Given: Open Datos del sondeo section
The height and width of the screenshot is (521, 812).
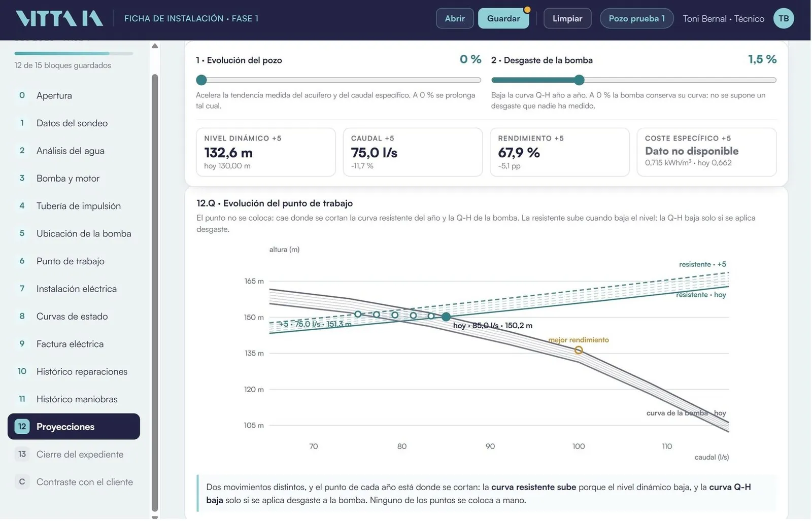Looking at the screenshot, I should [74, 123].
